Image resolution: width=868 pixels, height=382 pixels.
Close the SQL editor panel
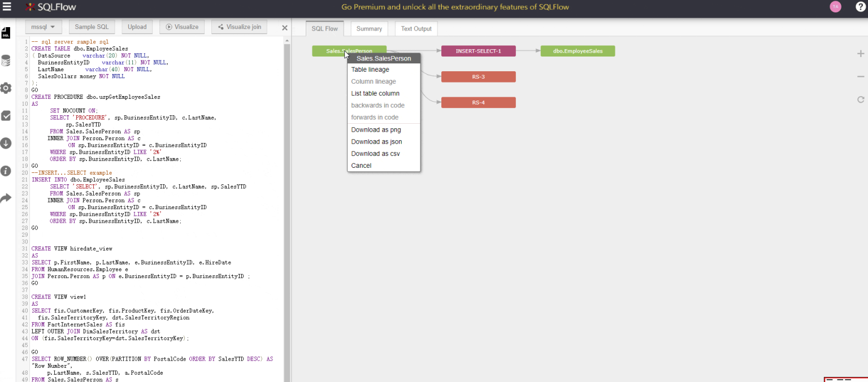coord(285,28)
